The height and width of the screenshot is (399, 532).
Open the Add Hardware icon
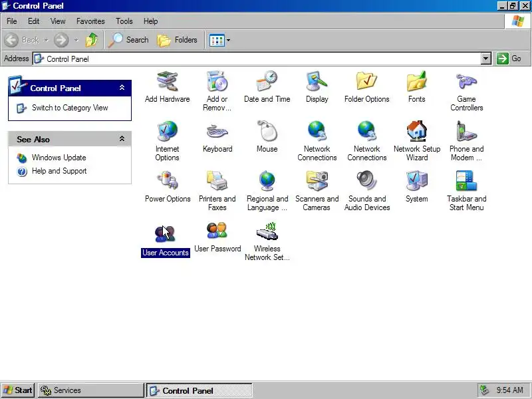pyautogui.click(x=167, y=82)
